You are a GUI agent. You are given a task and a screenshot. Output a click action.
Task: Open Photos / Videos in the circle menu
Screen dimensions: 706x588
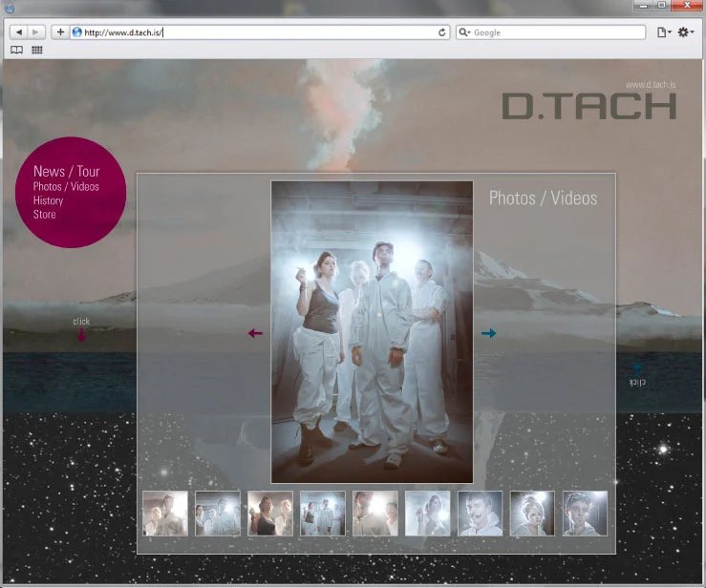pyautogui.click(x=66, y=187)
